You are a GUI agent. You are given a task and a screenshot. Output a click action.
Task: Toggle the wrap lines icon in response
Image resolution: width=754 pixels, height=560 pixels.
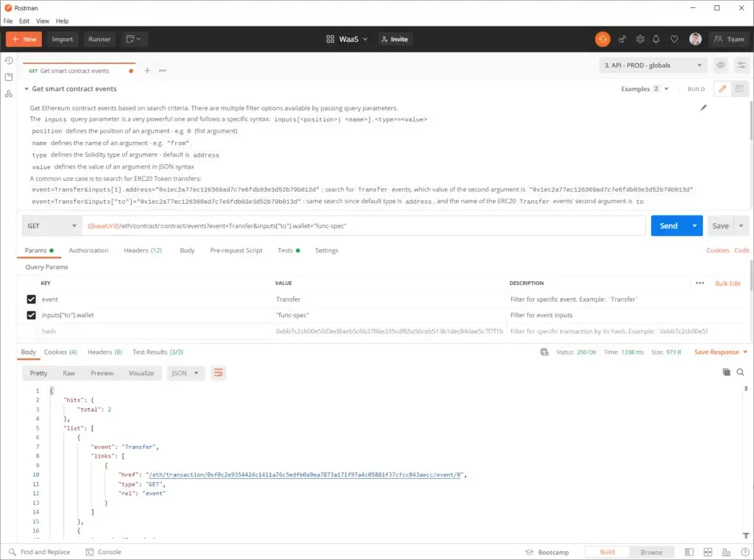click(x=218, y=373)
